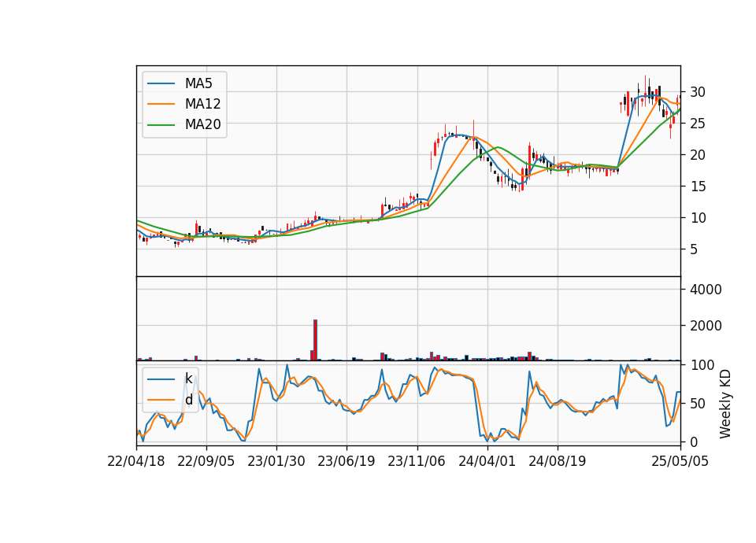Click the k legend label in KD panel
The height and width of the screenshot is (543, 756).
[188, 379]
